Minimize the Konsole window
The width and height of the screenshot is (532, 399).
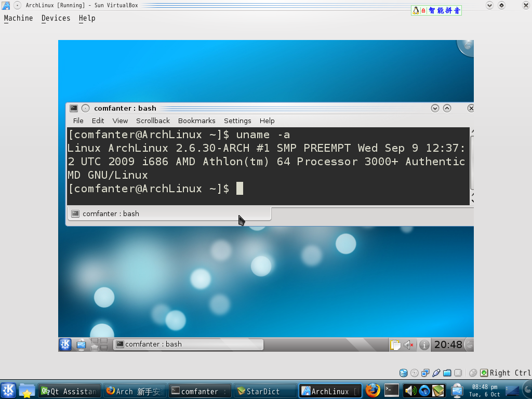435,108
